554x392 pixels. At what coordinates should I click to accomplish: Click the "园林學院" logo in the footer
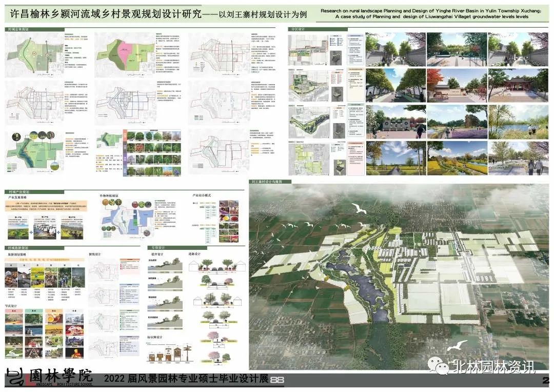point(61,375)
